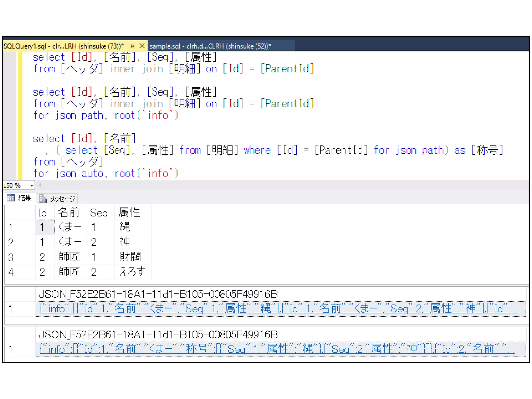Pin the SQLQuery1.sql tab

click(132, 46)
